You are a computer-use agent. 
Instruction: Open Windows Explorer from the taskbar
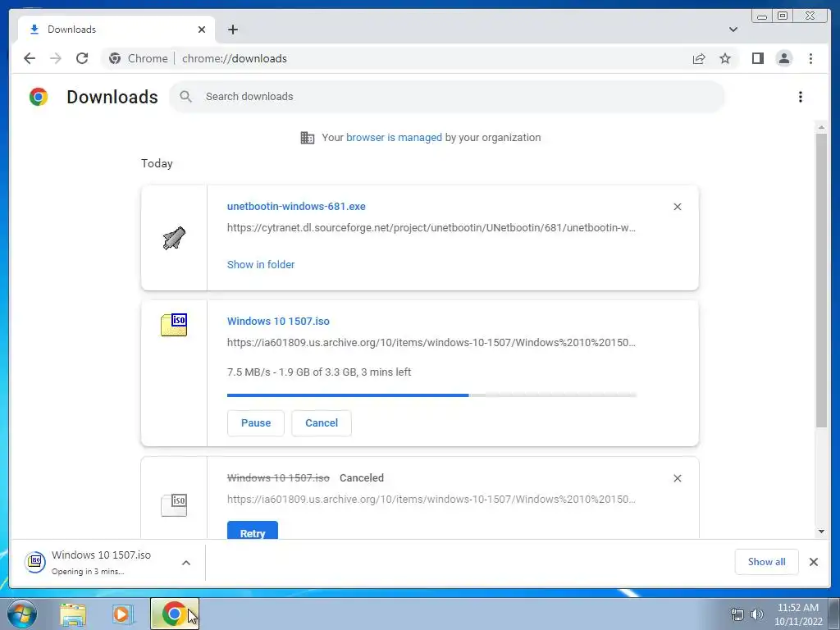click(x=73, y=614)
